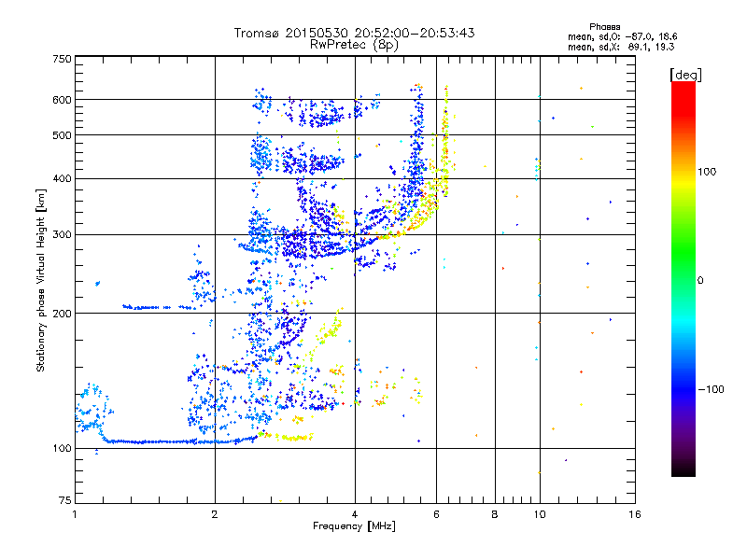The height and width of the screenshot is (560, 747).
Task: Click the y-axis label '400'
Action: [x=62, y=179]
